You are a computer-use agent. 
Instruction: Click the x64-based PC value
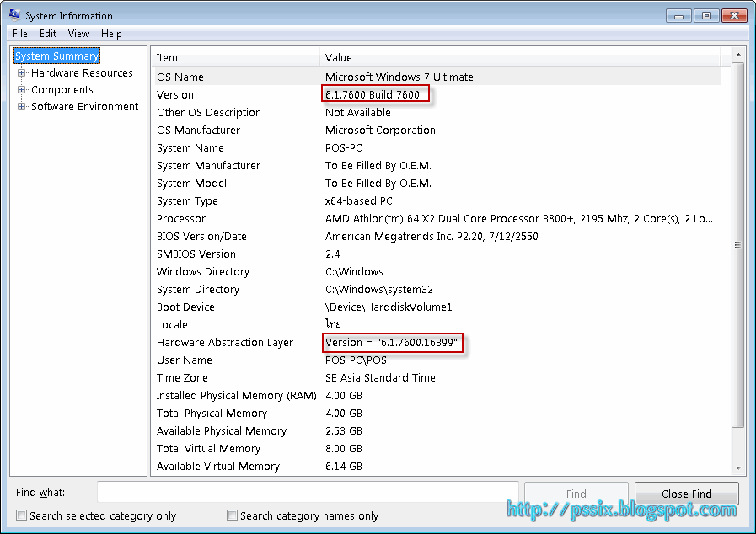coord(359,201)
